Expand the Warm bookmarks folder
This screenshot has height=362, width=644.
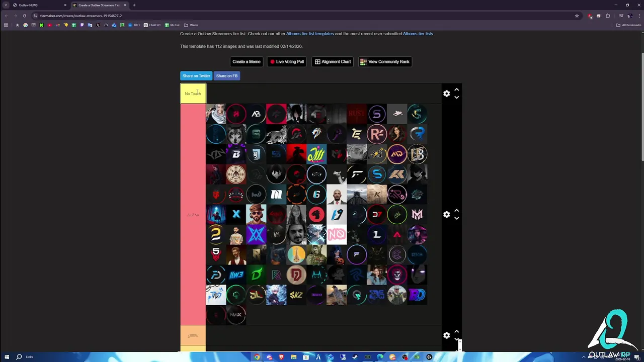[x=191, y=25]
